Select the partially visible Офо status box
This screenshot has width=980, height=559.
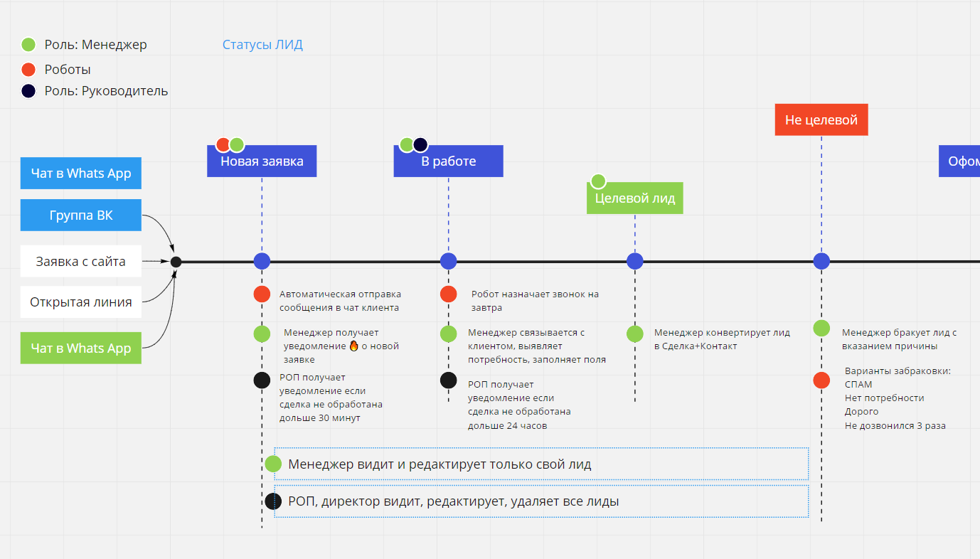click(x=959, y=161)
